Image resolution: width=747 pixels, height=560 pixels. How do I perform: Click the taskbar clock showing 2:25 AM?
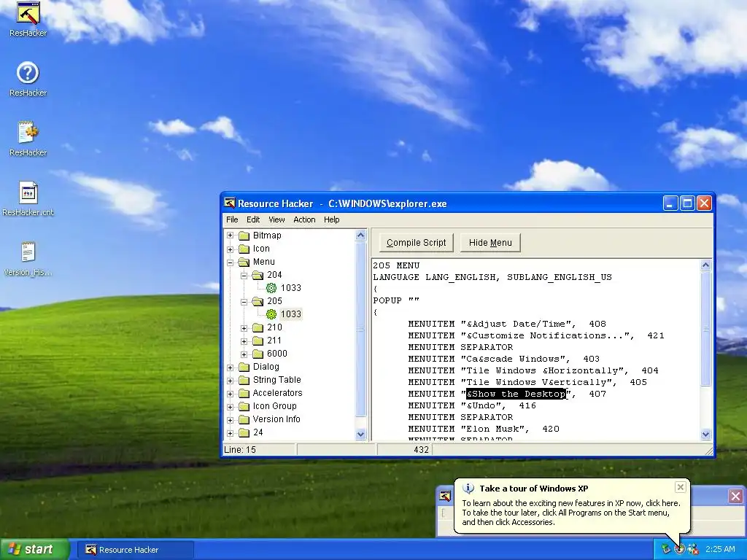pyautogui.click(x=720, y=549)
